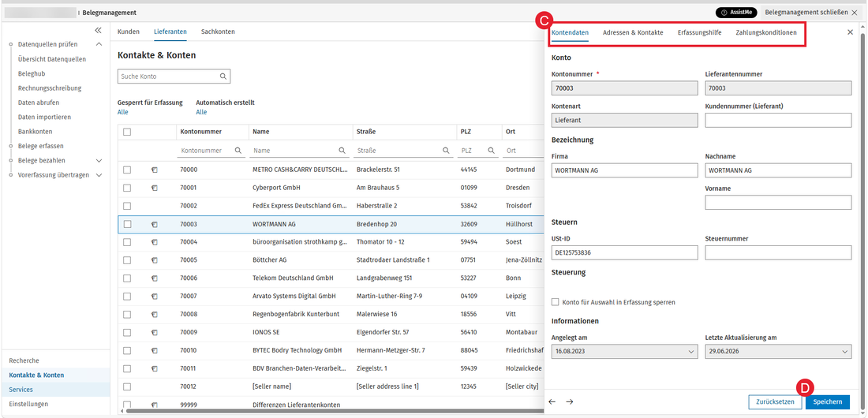The width and height of the screenshot is (868, 418).
Task: Open Belege erfassen in sidebar
Action: tap(40, 146)
